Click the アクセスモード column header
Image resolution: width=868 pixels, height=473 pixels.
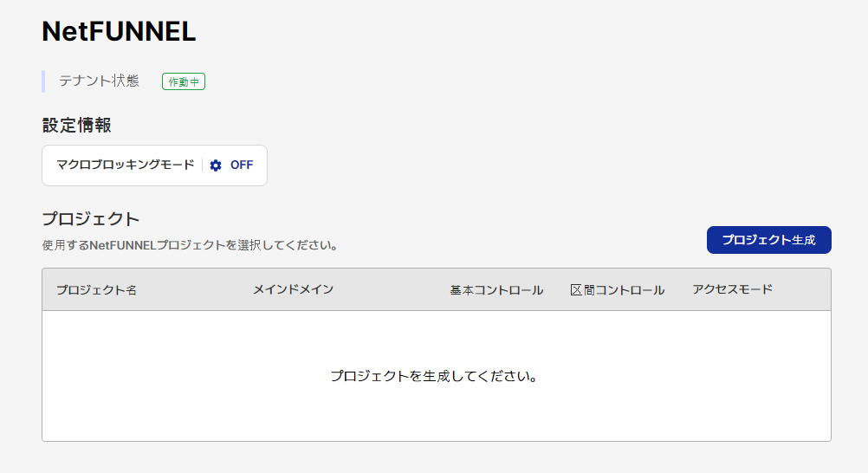pyautogui.click(x=732, y=289)
